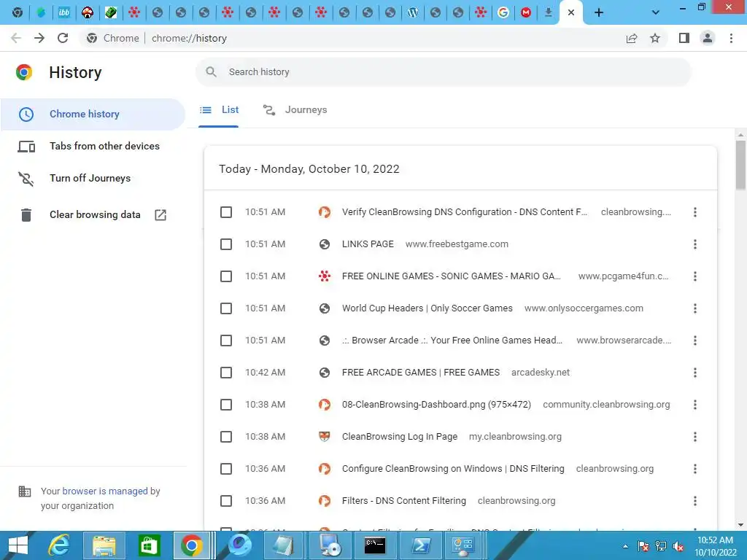Switch to the ibb tab

pyautogui.click(x=64, y=13)
